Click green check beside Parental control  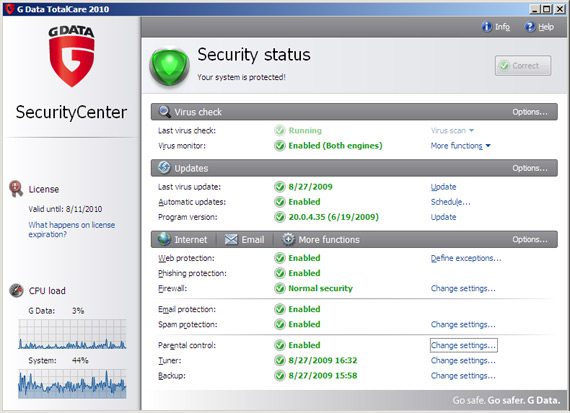pyautogui.click(x=280, y=345)
